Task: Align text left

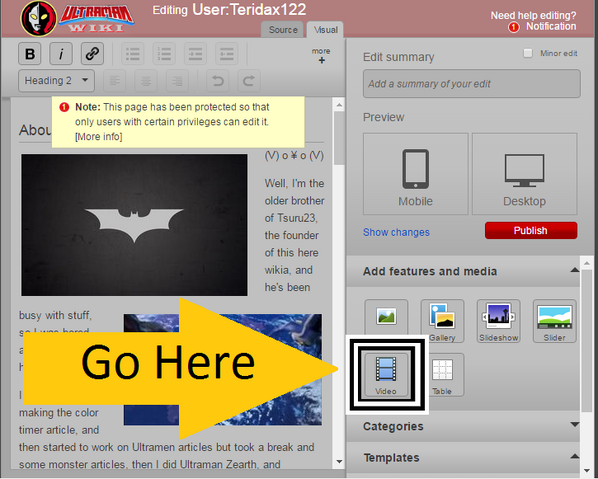Action: 115,81
